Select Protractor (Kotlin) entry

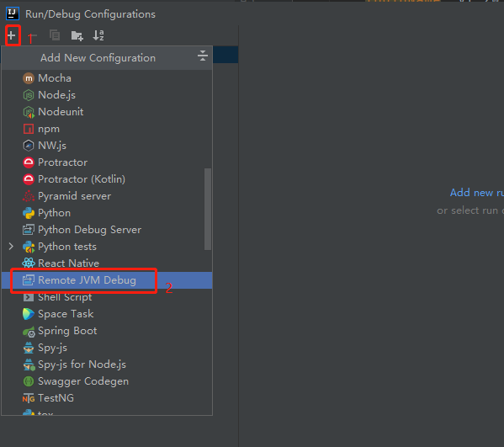click(107, 179)
